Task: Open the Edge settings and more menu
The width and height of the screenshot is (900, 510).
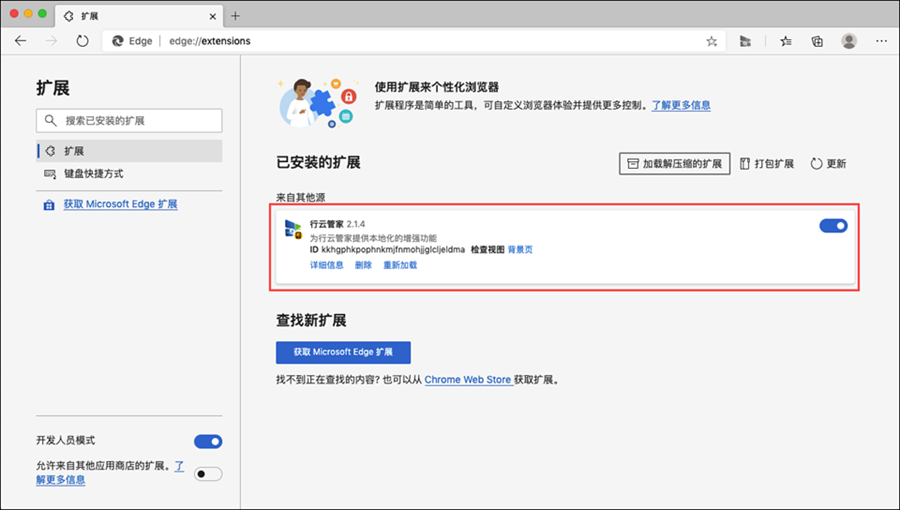Action: (x=881, y=41)
